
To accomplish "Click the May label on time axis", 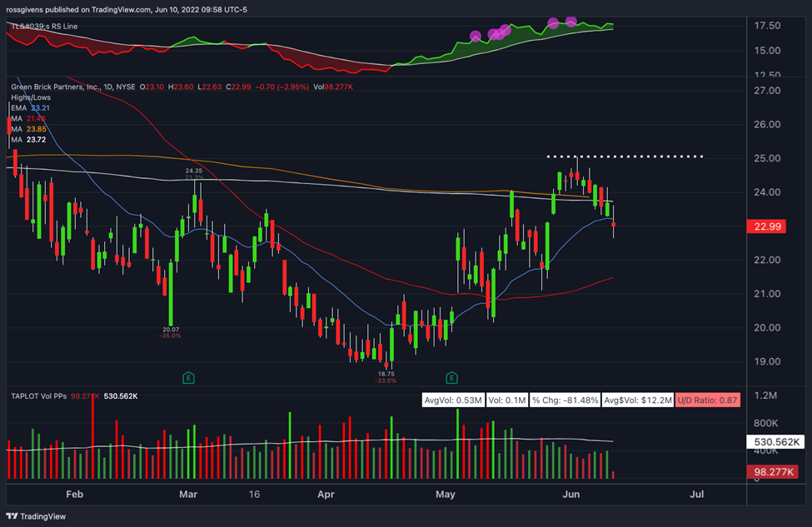I will pos(446,495).
